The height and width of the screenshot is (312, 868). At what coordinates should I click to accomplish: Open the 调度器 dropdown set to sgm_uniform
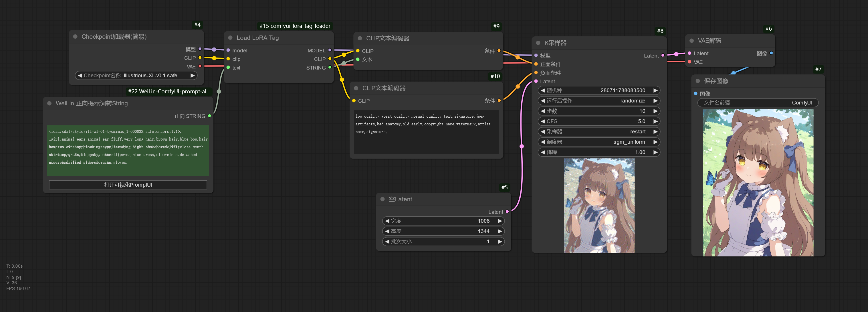point(599,142)
